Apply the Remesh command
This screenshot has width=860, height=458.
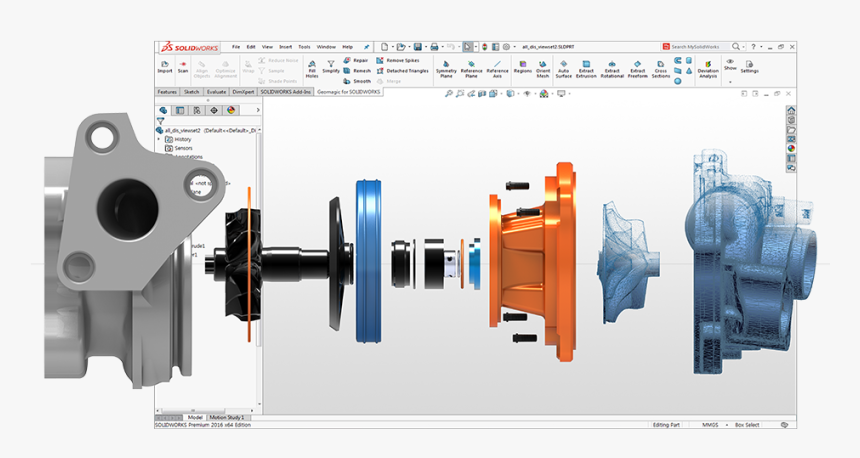[x=357, y=71]
